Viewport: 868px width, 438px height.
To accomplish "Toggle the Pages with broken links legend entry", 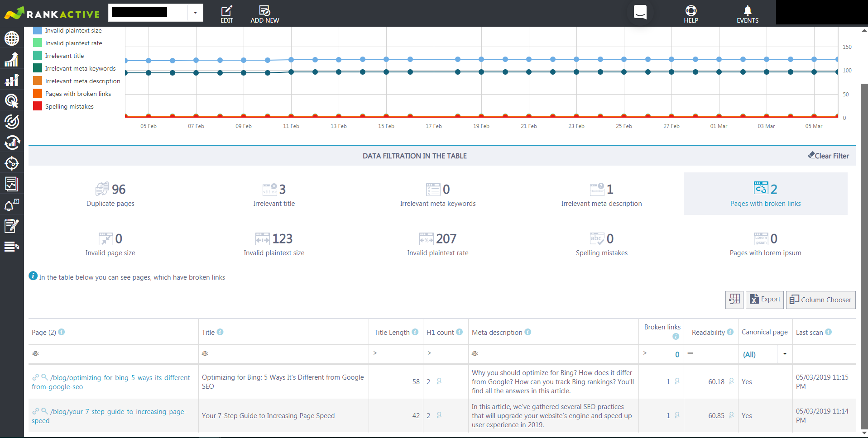I will point(72,94).
